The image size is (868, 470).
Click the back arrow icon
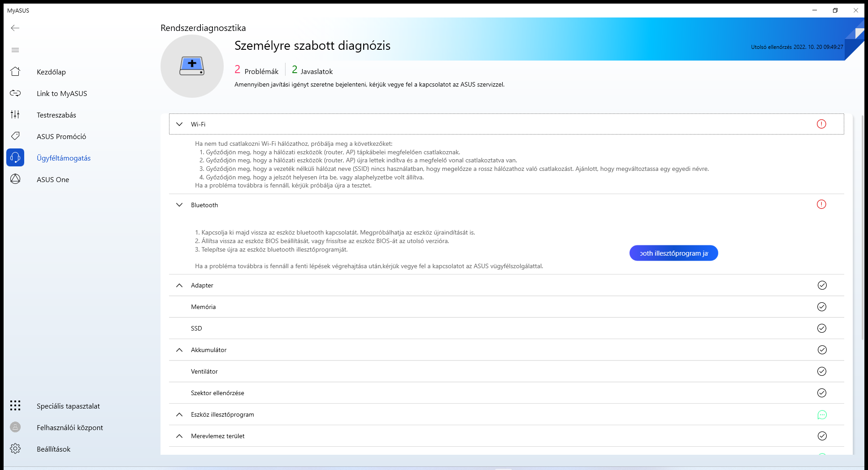(x=15, y=28)
